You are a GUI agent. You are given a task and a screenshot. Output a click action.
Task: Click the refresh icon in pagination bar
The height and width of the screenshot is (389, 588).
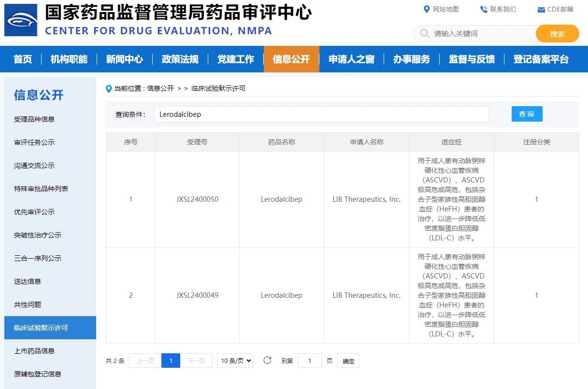click(x=267, y=360)
